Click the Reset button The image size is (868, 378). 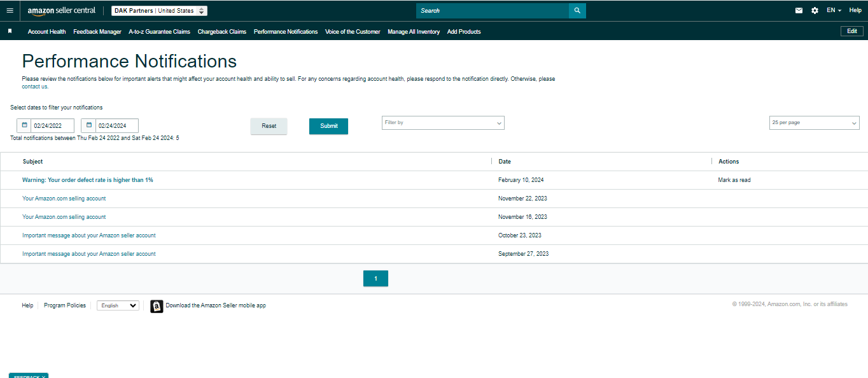(x=269, y=126)
